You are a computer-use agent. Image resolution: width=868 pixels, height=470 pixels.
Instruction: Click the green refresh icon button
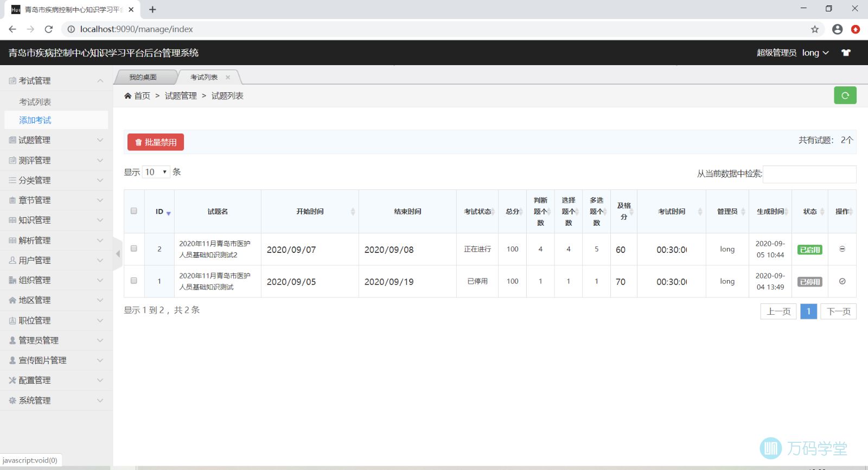pos(845,96)
